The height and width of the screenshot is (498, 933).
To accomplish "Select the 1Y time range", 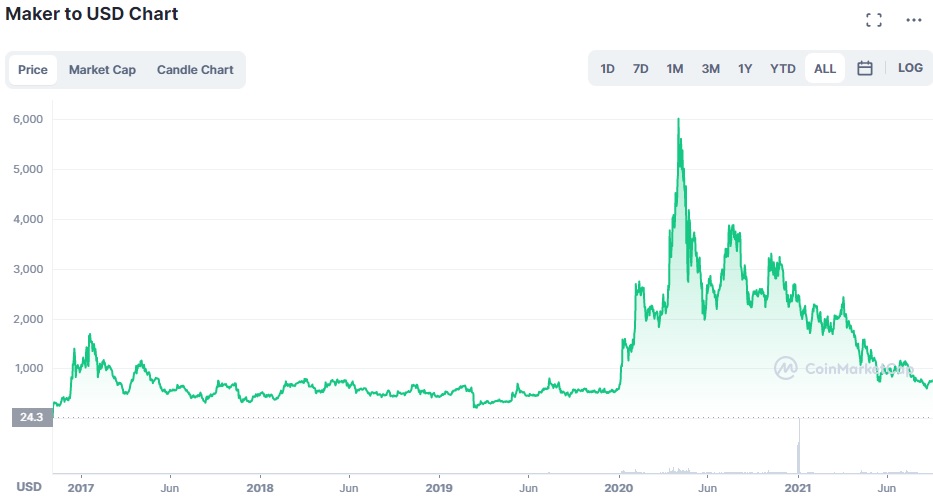I will click(x=745, y=68).
